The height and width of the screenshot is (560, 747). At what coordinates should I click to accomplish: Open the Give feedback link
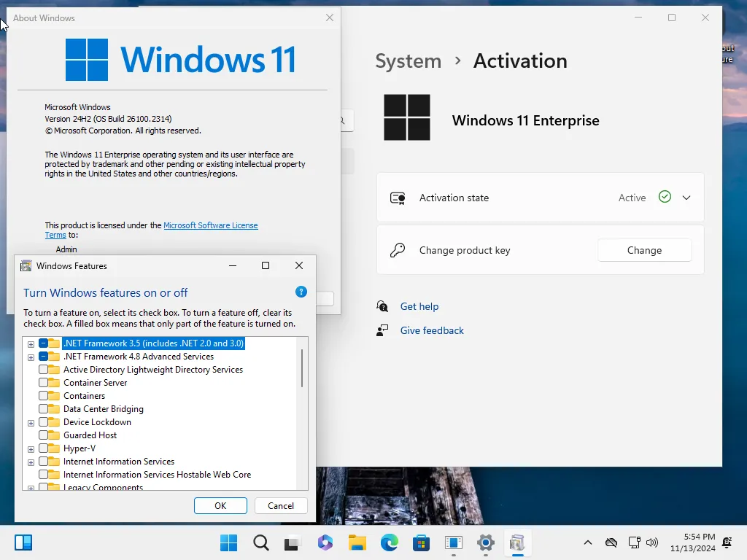[432, 330]
